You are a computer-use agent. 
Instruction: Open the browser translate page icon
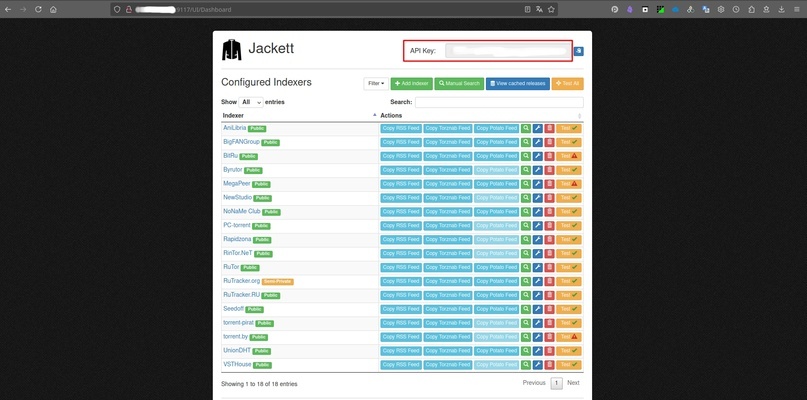pyautogui.click(x=539, y=9)
